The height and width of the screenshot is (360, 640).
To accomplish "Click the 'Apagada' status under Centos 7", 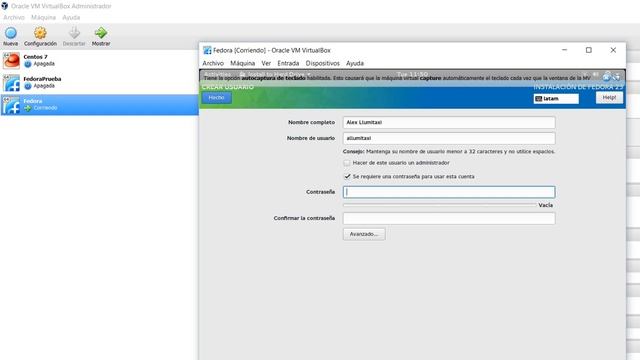I will coord(44,64).
